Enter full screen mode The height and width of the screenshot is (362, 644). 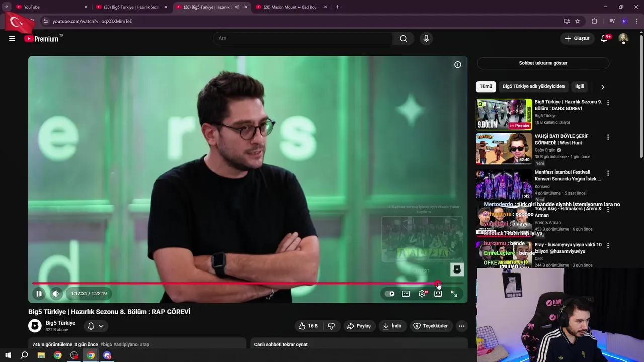454,294
